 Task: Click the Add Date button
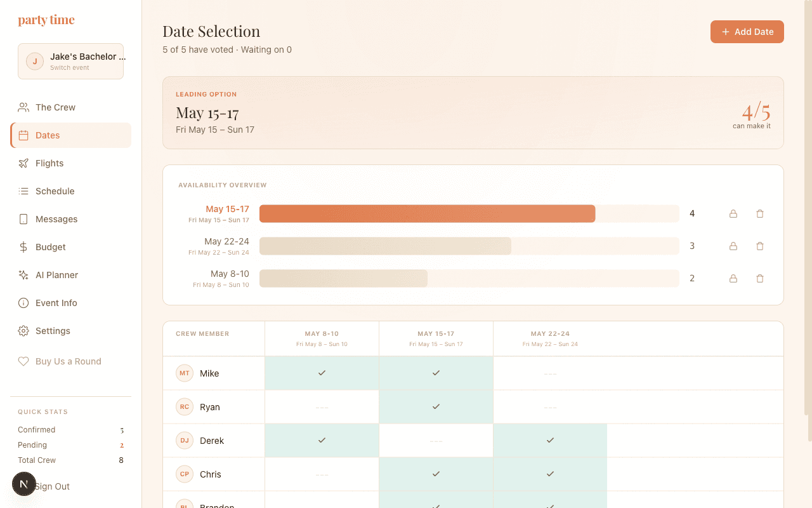[x=747, y=32]
